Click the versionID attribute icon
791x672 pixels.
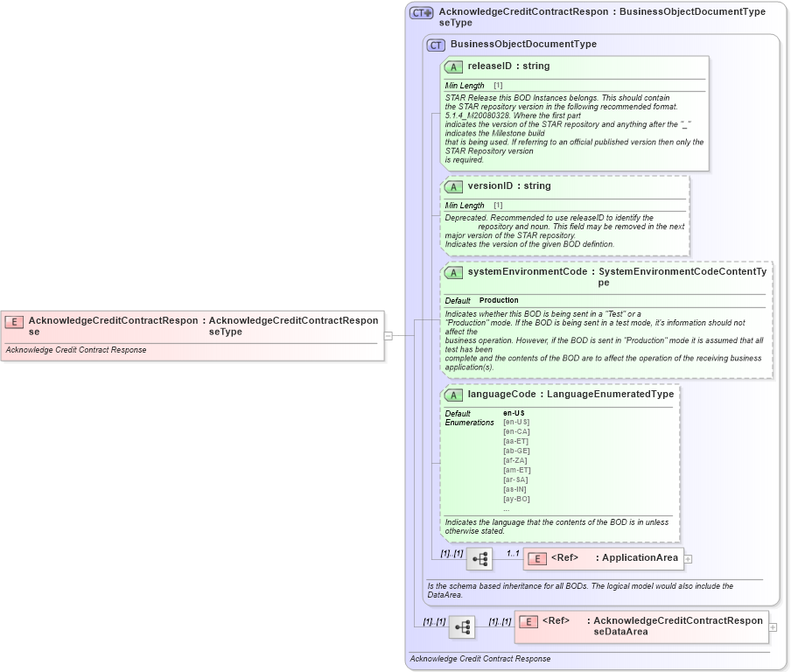point(453,186)
